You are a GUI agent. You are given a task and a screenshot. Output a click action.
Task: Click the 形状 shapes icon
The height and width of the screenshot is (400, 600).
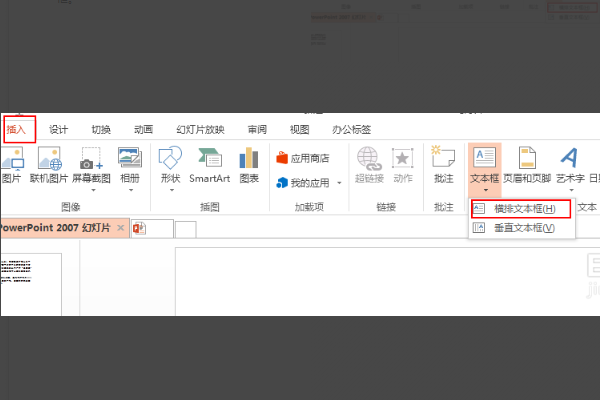click(x=170, y=158)
